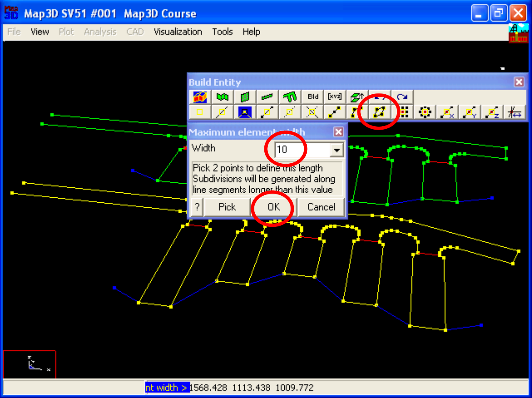Select the crossed-lines intersection snap icon

click(313, 112)
